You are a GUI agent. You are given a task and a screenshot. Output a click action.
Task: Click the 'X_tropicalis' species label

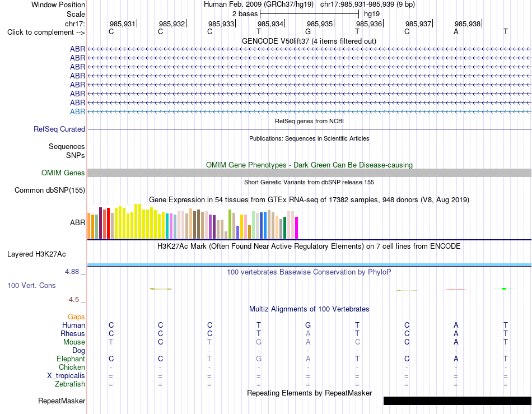66,376
